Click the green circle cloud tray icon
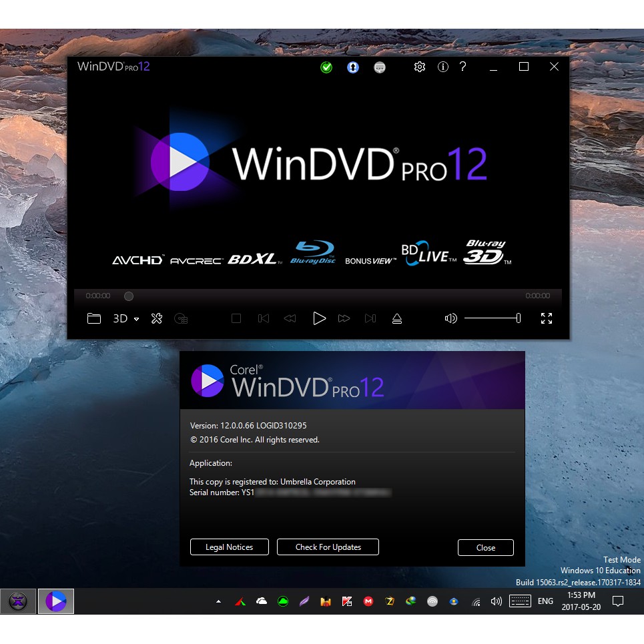The width and height of the screenshot is (644, 644). click(283, 602)
